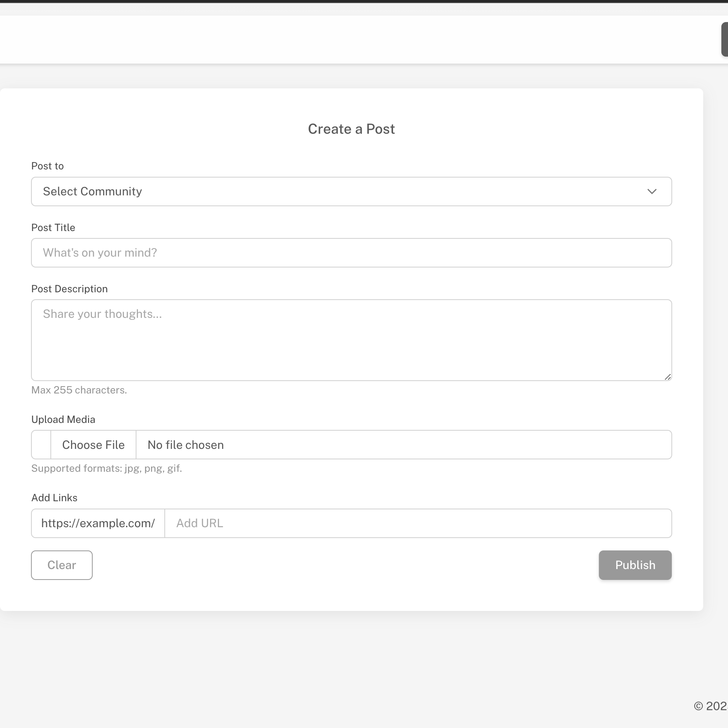Click the https://example.com/ prefix box
728x728 pixels.
[x=98, y=523]
